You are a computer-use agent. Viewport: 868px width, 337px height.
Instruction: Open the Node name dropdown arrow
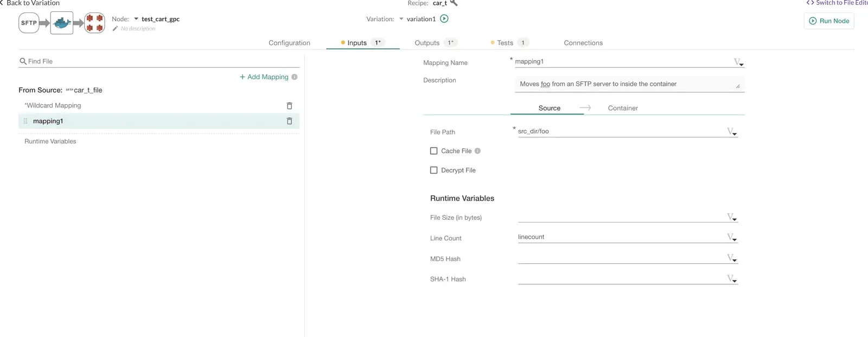tap(136, 19)
